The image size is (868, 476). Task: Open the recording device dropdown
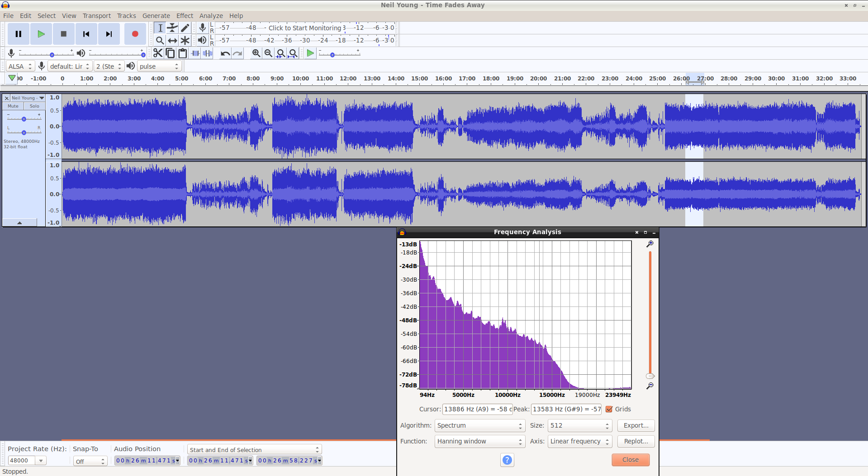(x=70, y=66)
